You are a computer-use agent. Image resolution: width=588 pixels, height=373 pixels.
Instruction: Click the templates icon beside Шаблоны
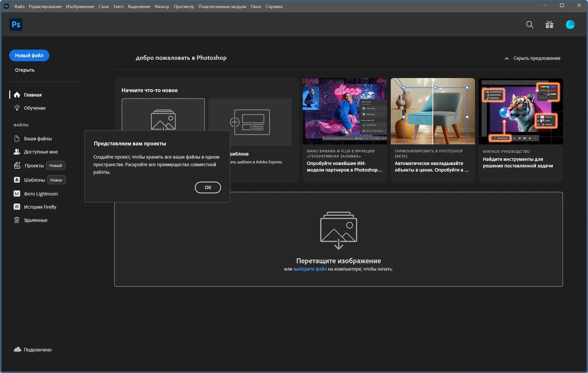pos(17,180)
